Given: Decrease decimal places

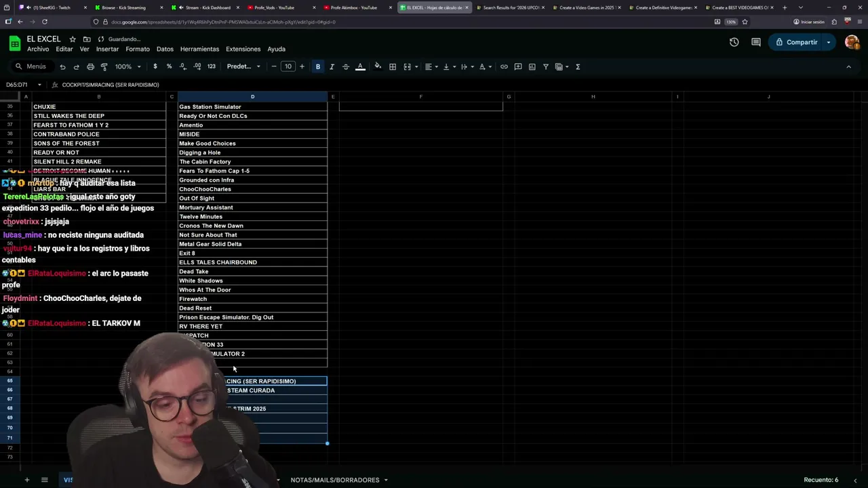Looking at the screenshot, I should tap(183, 66).
